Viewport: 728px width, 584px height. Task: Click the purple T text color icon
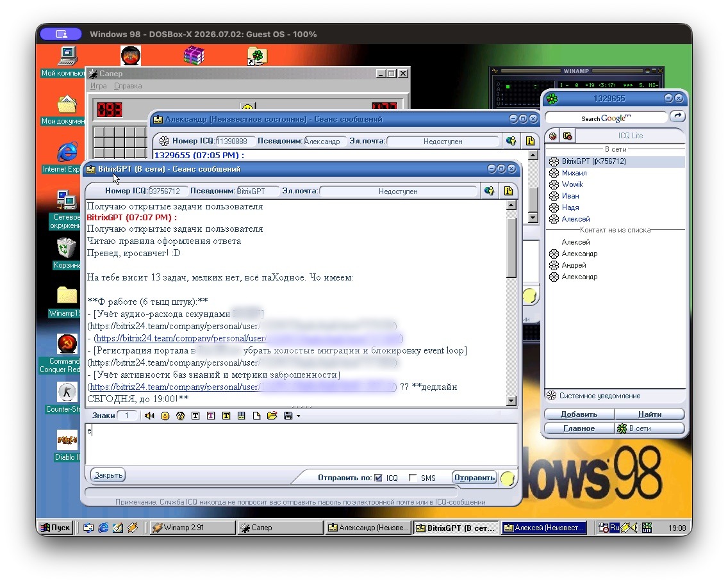pyautogui.click(x=211, y=416)
